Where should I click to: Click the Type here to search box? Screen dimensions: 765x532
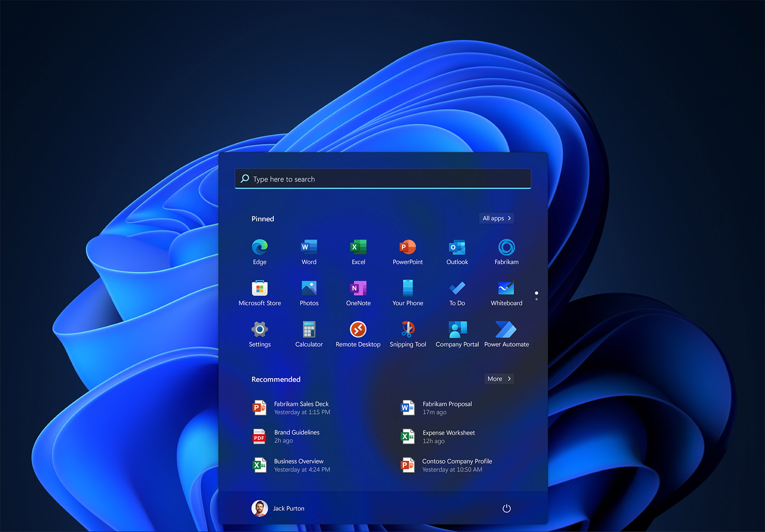pos(383,179)
